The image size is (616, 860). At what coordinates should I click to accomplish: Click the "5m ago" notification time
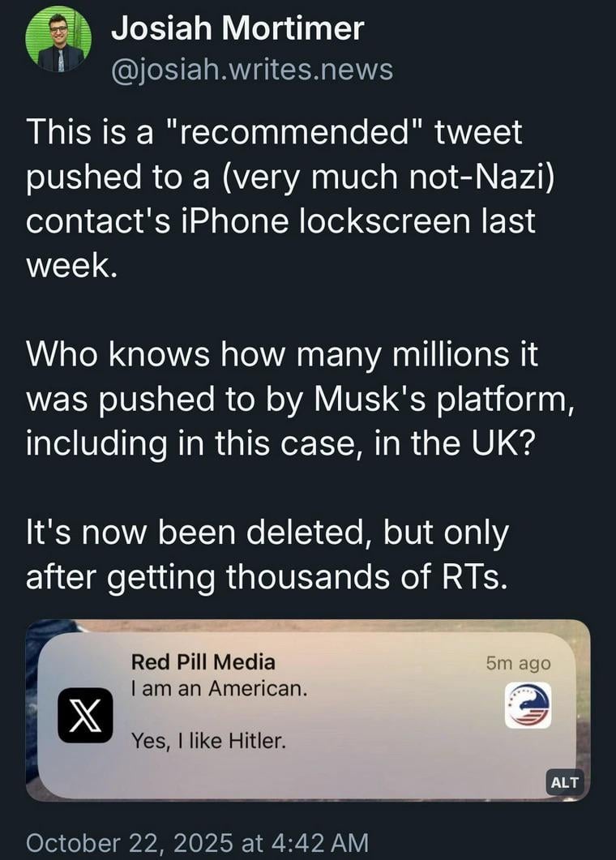click(518, 663)
